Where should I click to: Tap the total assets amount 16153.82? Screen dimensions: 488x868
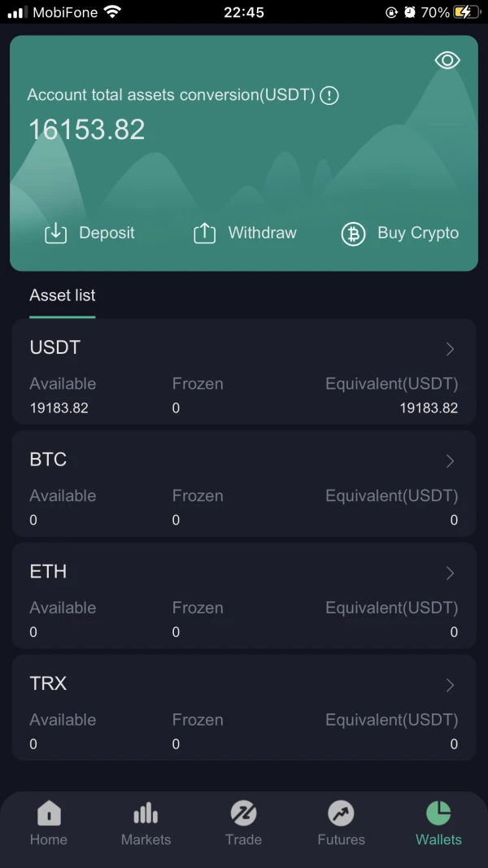87,129
